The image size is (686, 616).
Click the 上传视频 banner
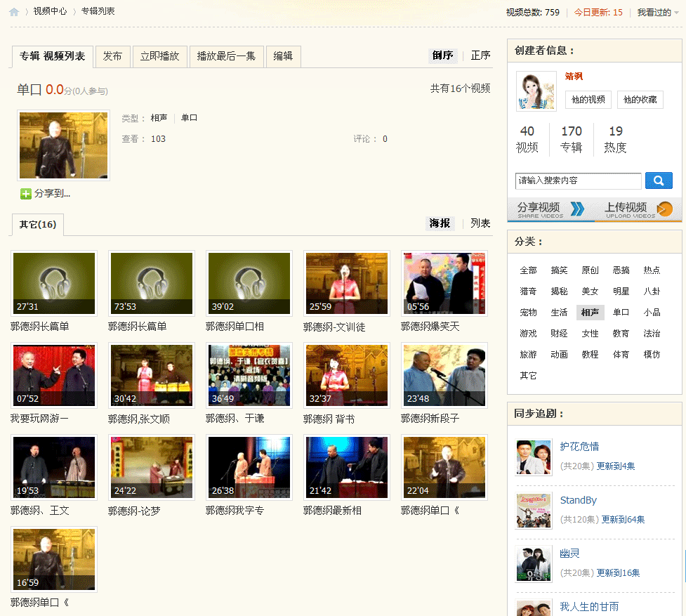(x=638, y=209)
